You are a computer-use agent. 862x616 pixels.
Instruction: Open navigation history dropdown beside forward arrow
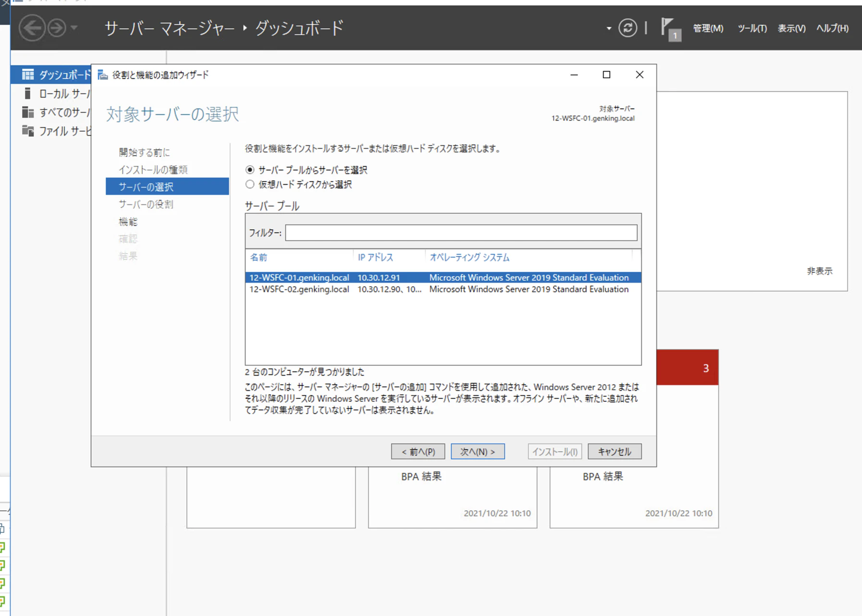(x=74, y=28)
